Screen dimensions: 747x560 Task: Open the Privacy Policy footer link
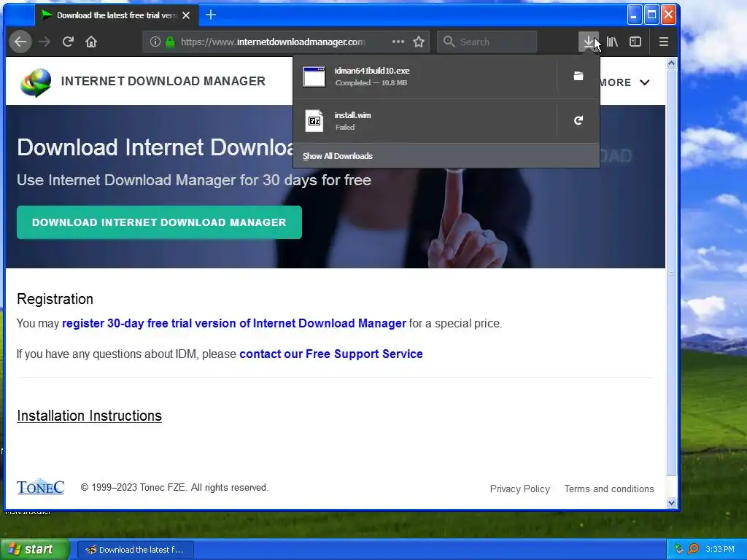click(519, 489)
